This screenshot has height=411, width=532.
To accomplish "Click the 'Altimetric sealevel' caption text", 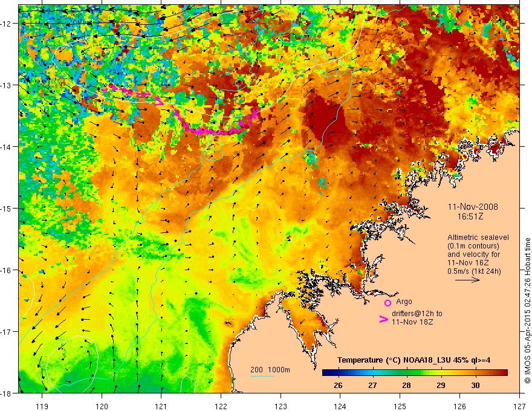I will (478, 238).
